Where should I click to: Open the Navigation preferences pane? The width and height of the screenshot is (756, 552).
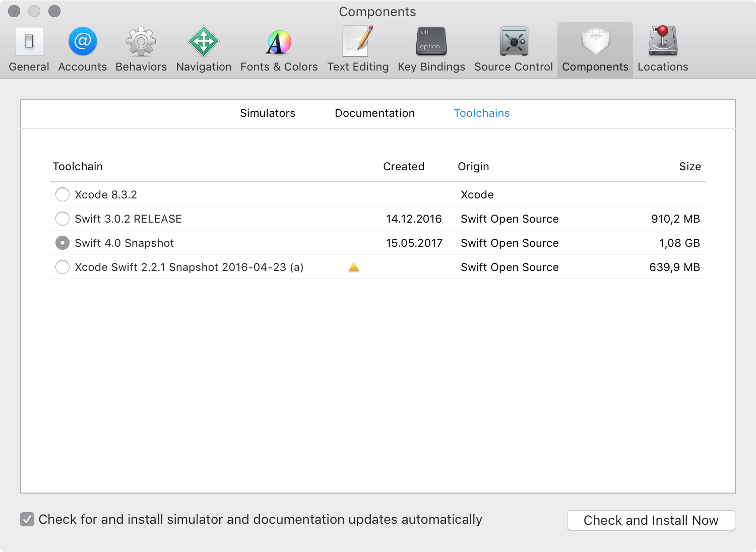[204, 49]
